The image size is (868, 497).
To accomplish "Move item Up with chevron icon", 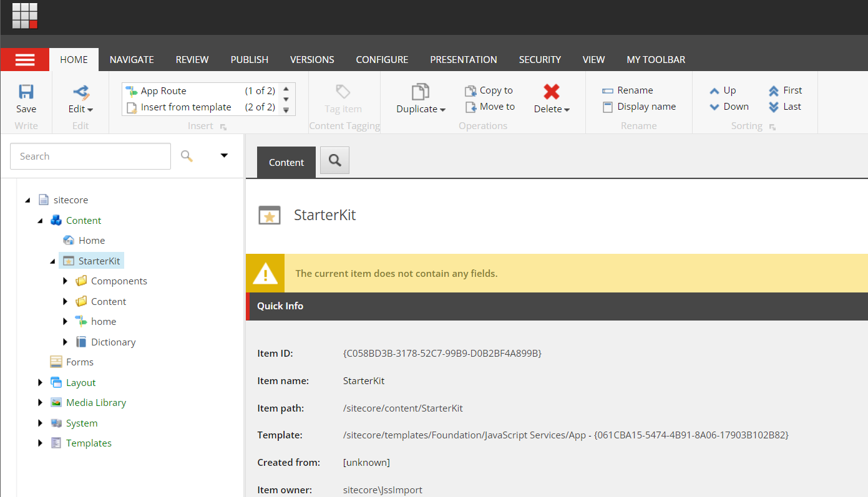I will [715, 91].
